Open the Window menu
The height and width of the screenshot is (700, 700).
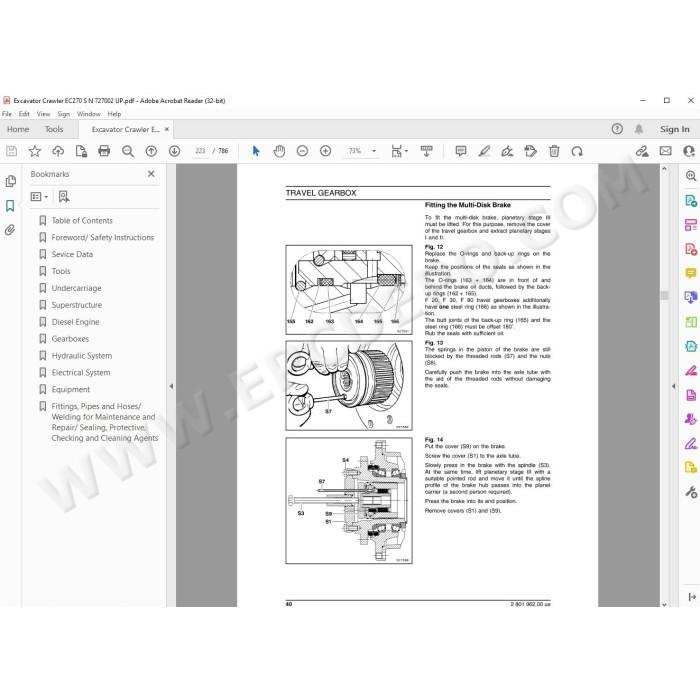pyautogui.click(x=89, y=114)
